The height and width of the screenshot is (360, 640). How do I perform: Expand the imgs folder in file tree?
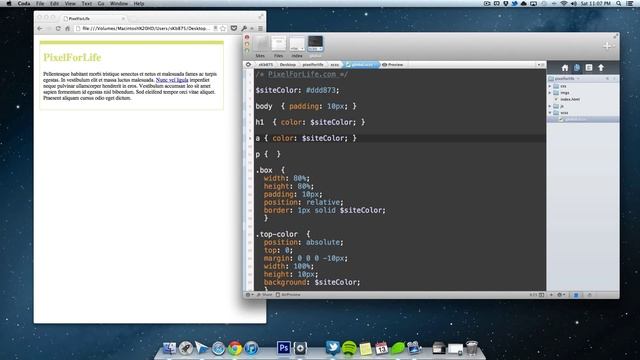pos(550,93)
